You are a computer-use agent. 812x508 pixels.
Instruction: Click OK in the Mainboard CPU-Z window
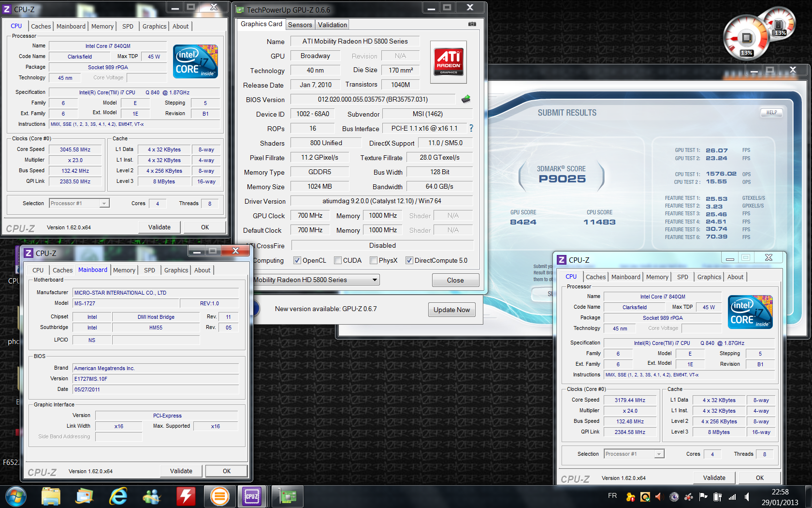click(227, 471)
